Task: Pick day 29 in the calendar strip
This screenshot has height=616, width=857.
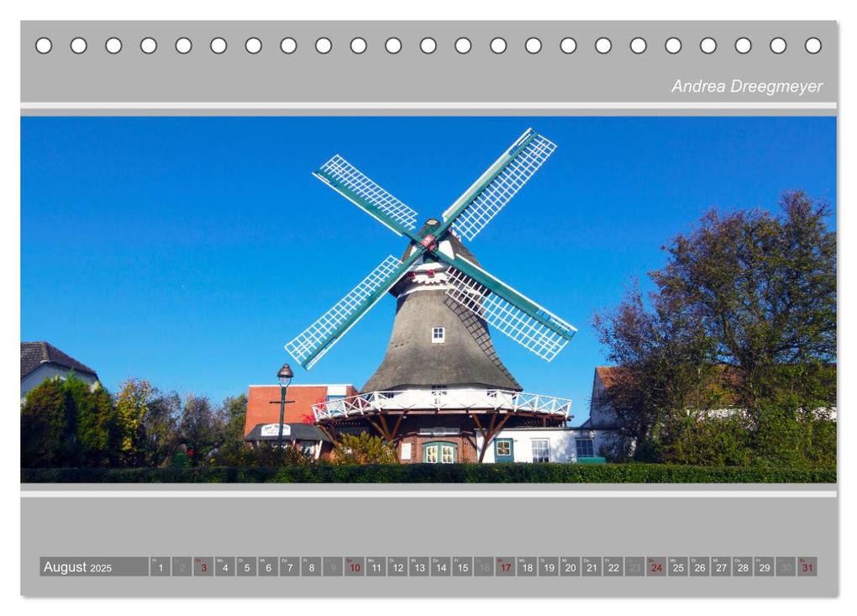Action: coord(764,566)
